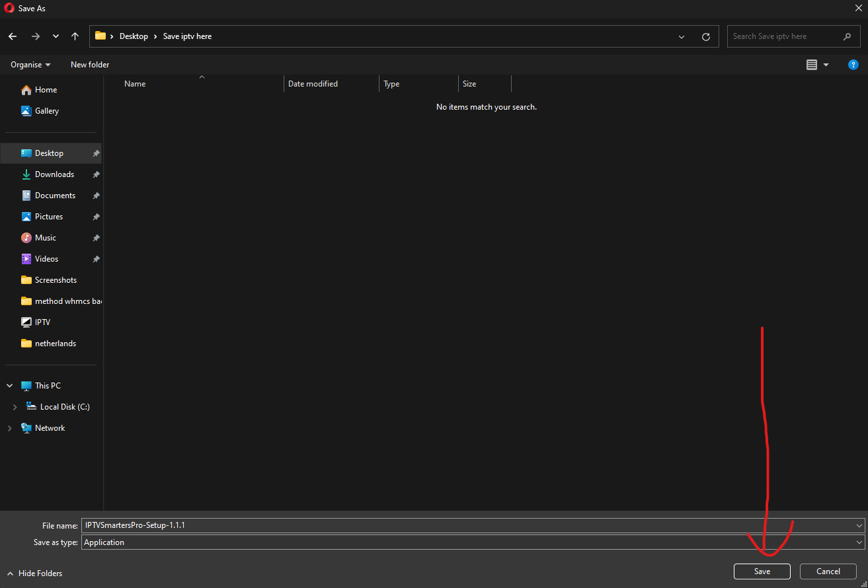
Task: Open the Gallery sidebar item
Action: (x=46, y=111)
